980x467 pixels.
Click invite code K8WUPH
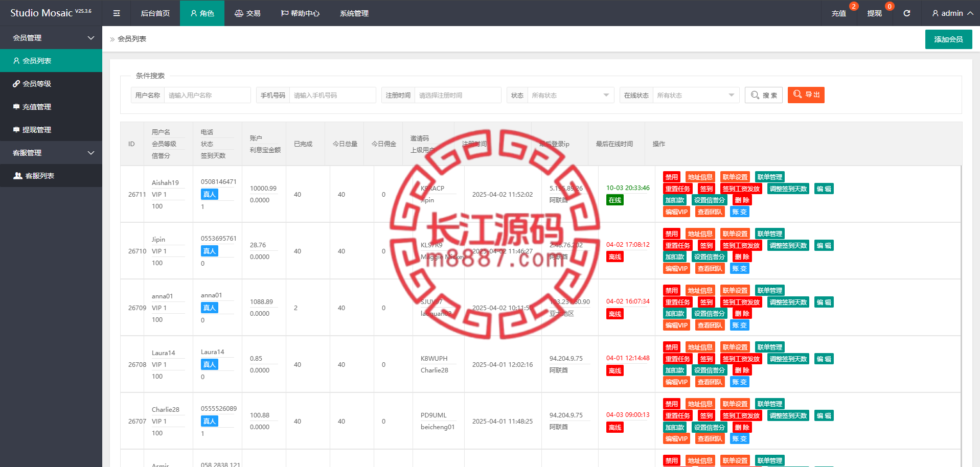(434, 359)
